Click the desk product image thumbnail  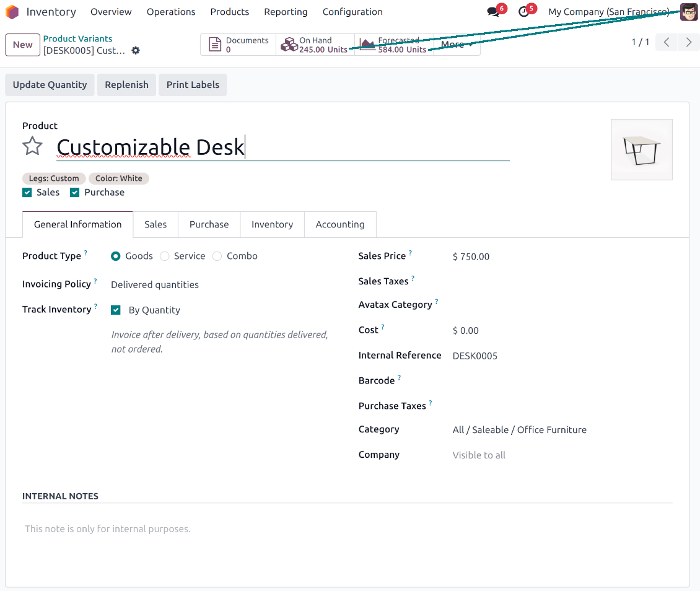pyautogui.click(x=641, y=150)
